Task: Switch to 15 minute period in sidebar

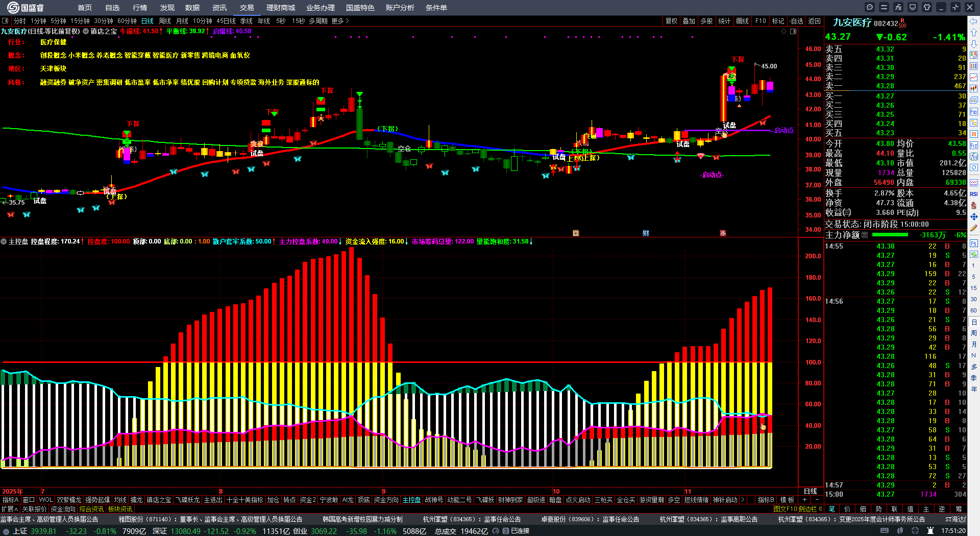Action: pos(974,288)
